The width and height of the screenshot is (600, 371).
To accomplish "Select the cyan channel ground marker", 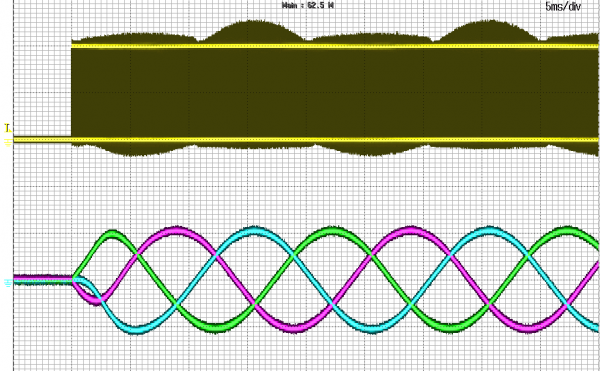I will pos(8,283).
